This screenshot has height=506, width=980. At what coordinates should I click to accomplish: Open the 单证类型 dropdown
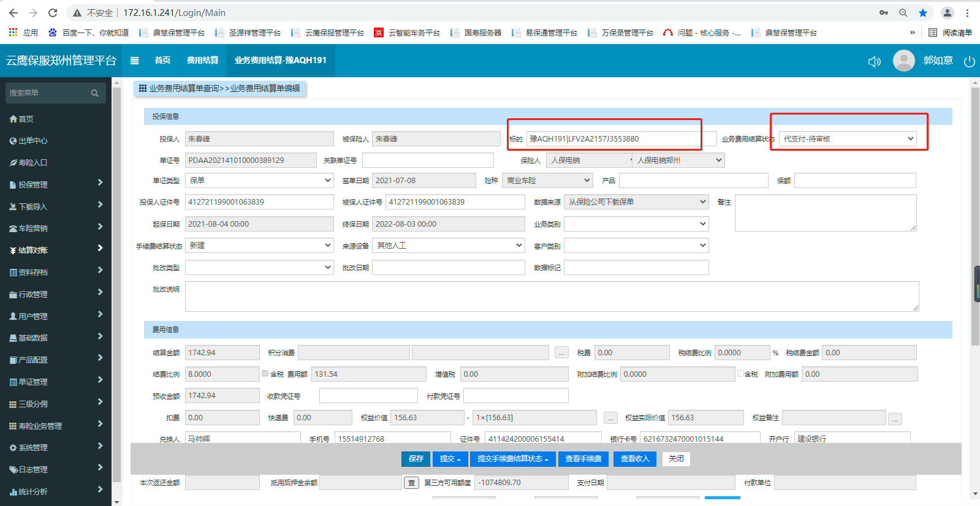[x=259, y=181]
